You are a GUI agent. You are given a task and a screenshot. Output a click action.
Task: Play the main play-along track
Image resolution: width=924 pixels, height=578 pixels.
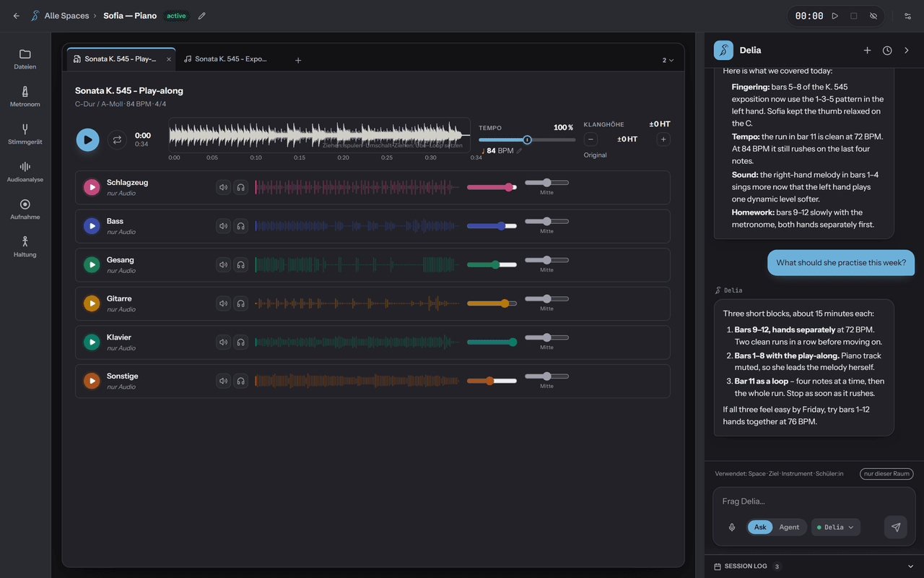click(87, 139)
